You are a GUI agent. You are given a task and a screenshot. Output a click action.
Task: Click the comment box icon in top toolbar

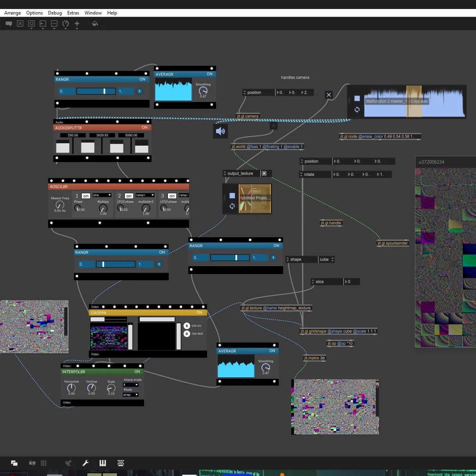click(x=9, y=24)
